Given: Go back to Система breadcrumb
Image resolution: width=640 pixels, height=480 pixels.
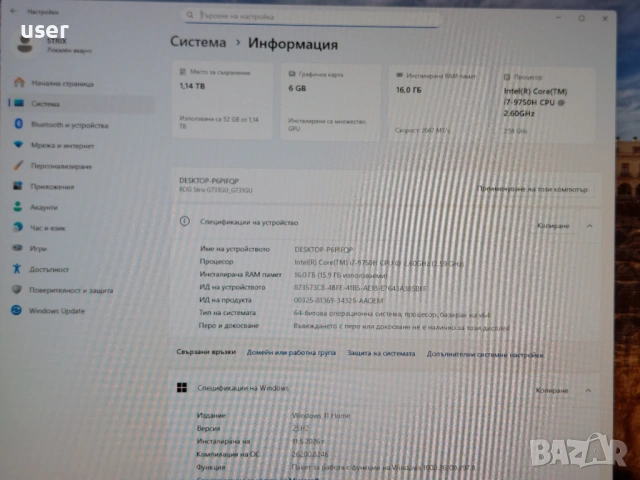Looking at the screenshot, I should point(198,42).
